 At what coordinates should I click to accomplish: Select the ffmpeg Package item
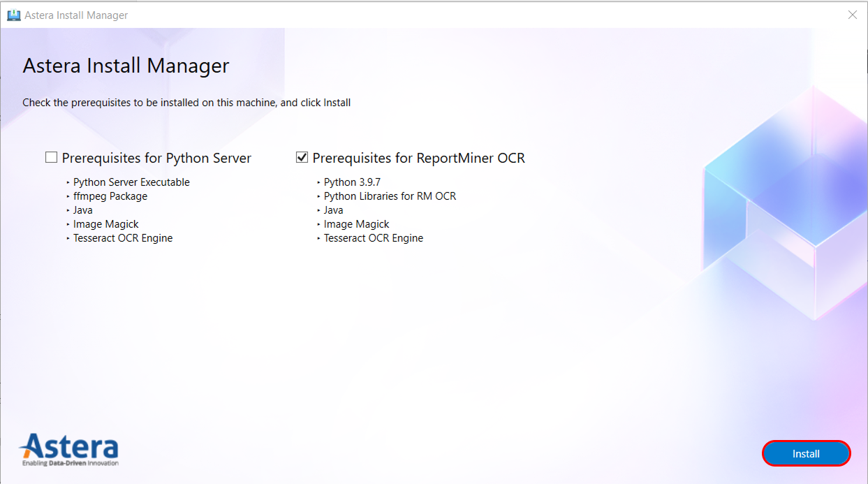pyautogui.click(x=110, y=196)
